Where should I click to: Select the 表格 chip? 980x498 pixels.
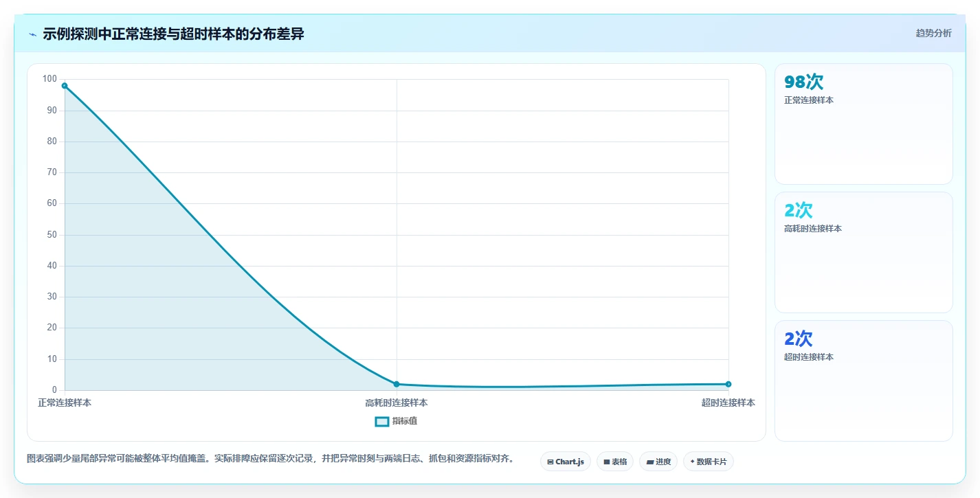615,462
